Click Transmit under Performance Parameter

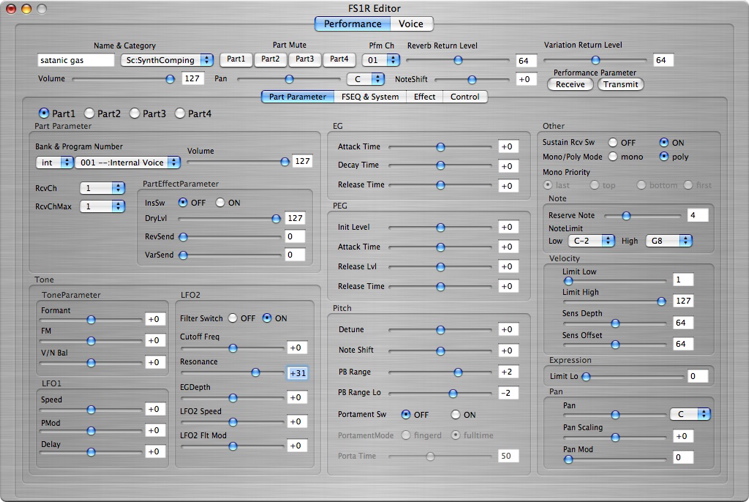coord(621,85)
